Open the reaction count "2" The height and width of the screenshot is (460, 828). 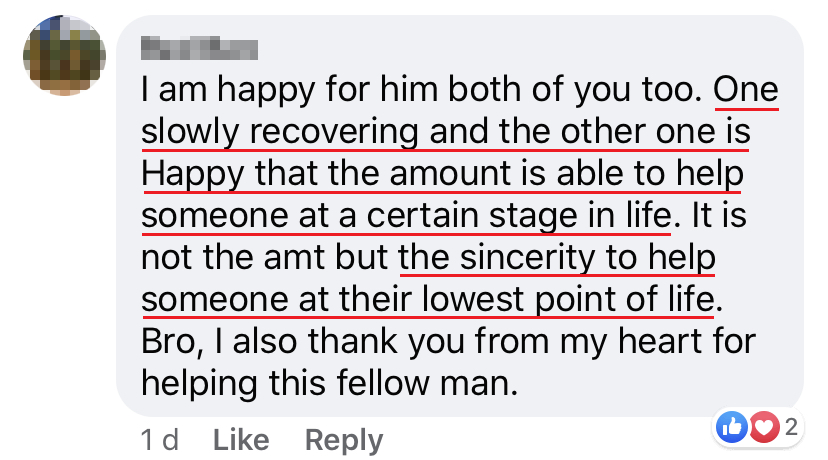[x=791, y=428]
